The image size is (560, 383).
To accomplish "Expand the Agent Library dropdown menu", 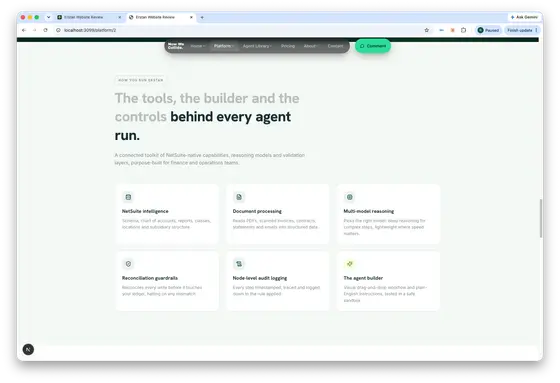I will [x=257, y=46].
